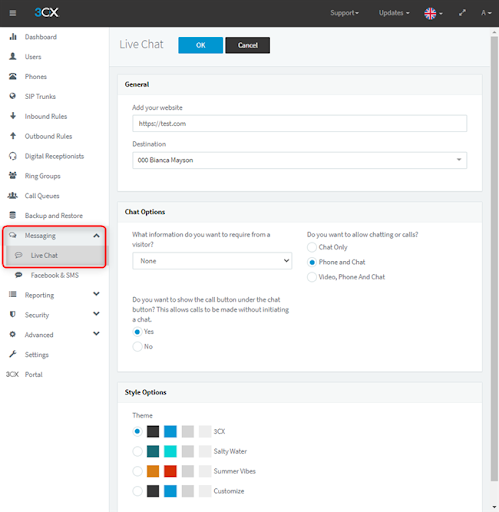This screenshot has width=499, height=512.
Task: Select the Customize theme radio
Action: coord(137,491)
